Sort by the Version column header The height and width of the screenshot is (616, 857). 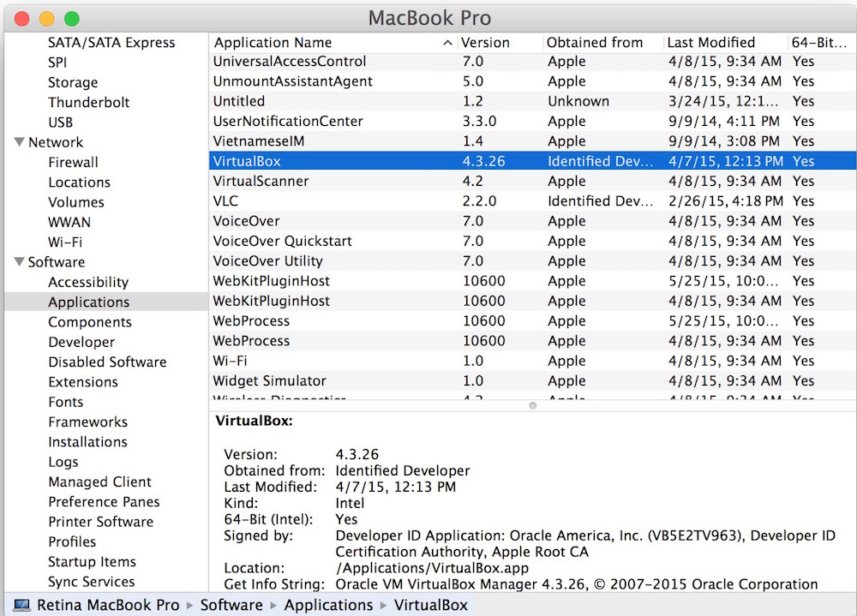point(485,43)
